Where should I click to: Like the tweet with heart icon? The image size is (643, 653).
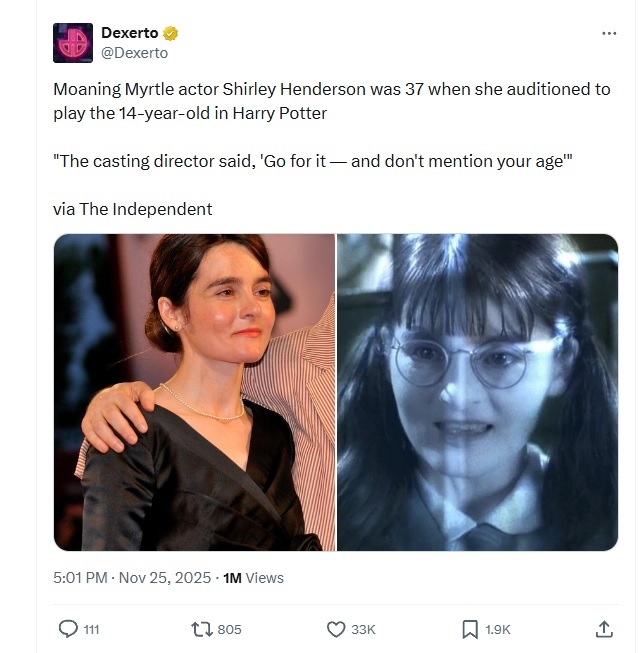[336, 629]
